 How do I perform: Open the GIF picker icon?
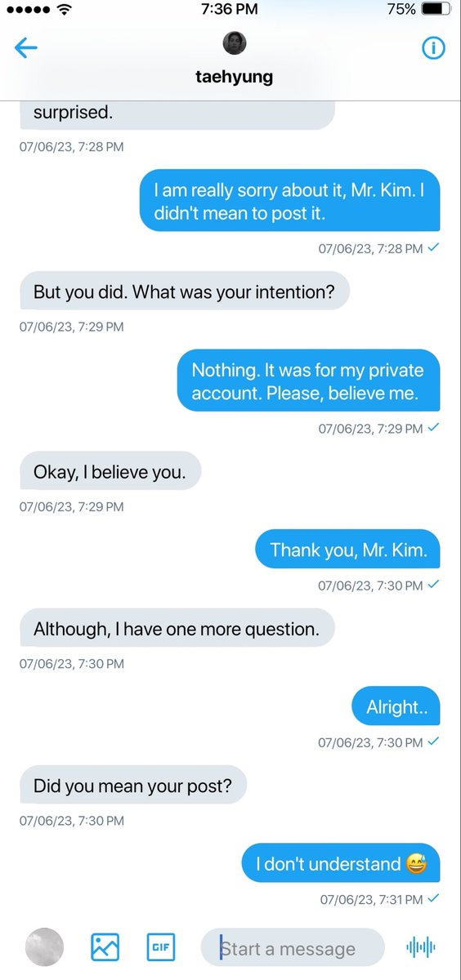click(x=160, y=947)
